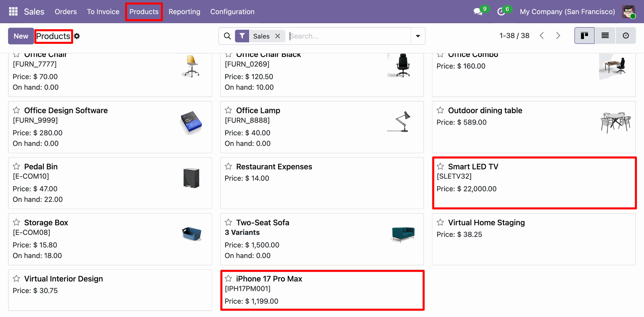Image resolution: width=644 pixels, height=317 pixels.
Task: Open the activities clock icon with 6 badge
Action: pyautogui.click(x=501, y=12)
